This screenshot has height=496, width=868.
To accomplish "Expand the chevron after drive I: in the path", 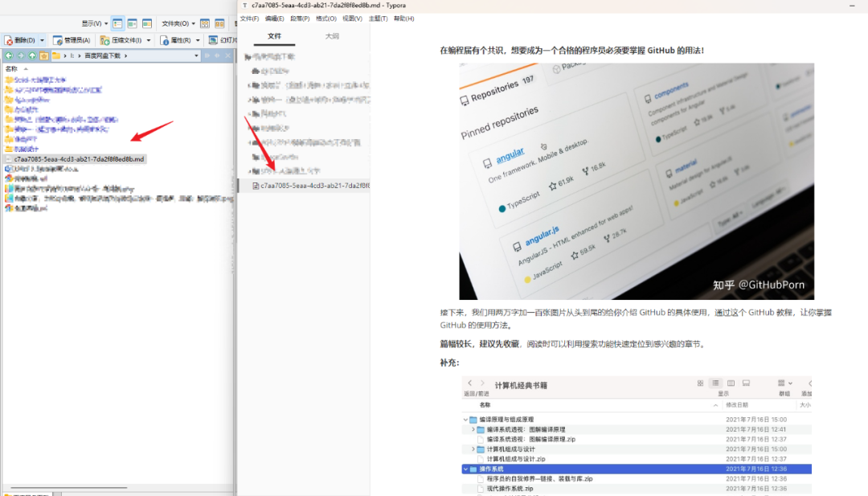I will [79, 56].
